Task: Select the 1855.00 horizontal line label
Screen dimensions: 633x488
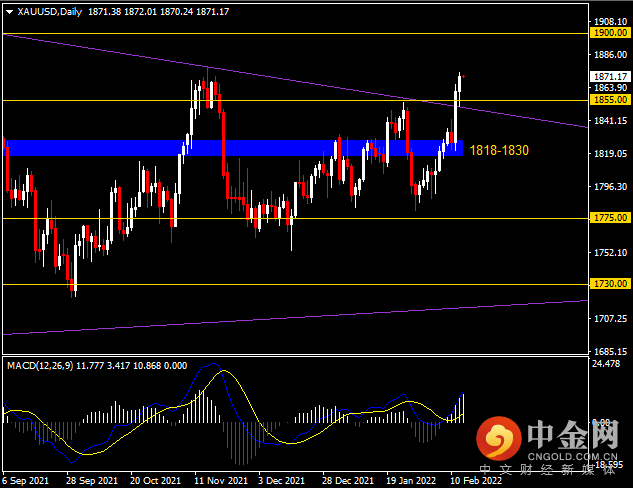Action: [610, 100]
